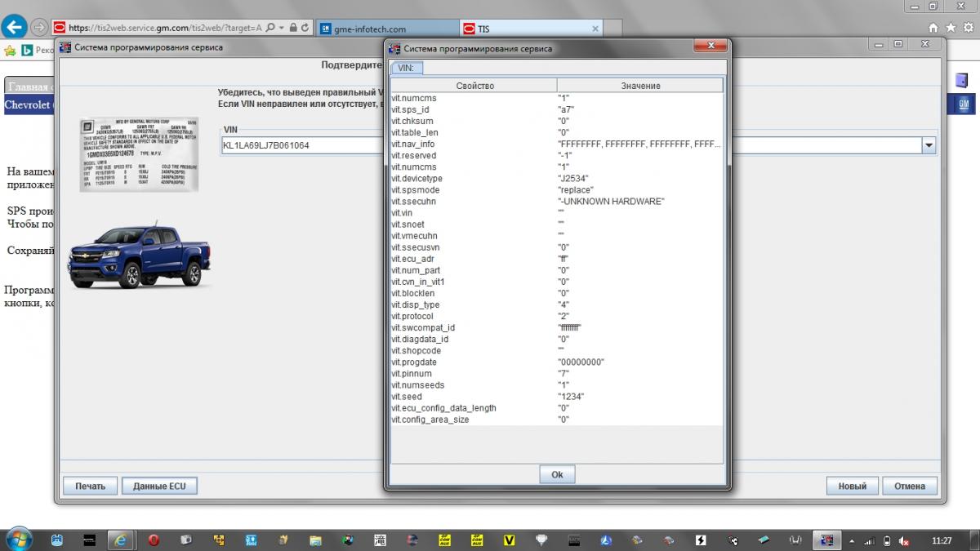Click the IE settings gear icon
This screenshot has width=980, height=551.
[966, 27]
